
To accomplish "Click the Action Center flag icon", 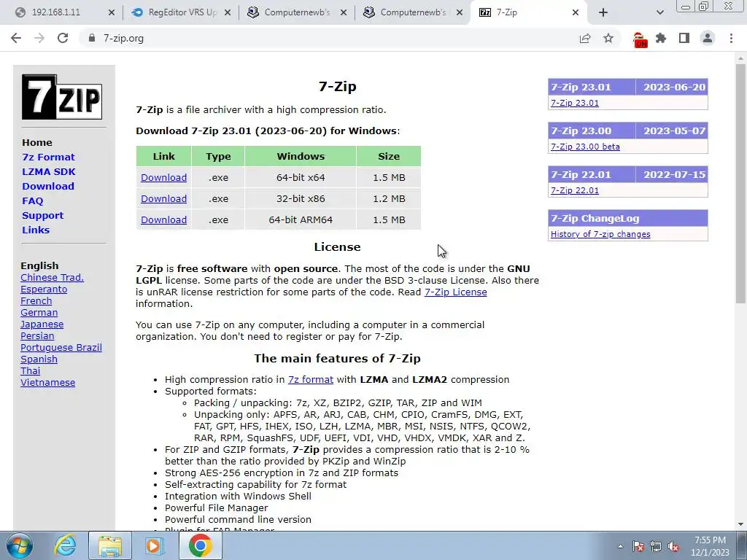I will point(638,547).
